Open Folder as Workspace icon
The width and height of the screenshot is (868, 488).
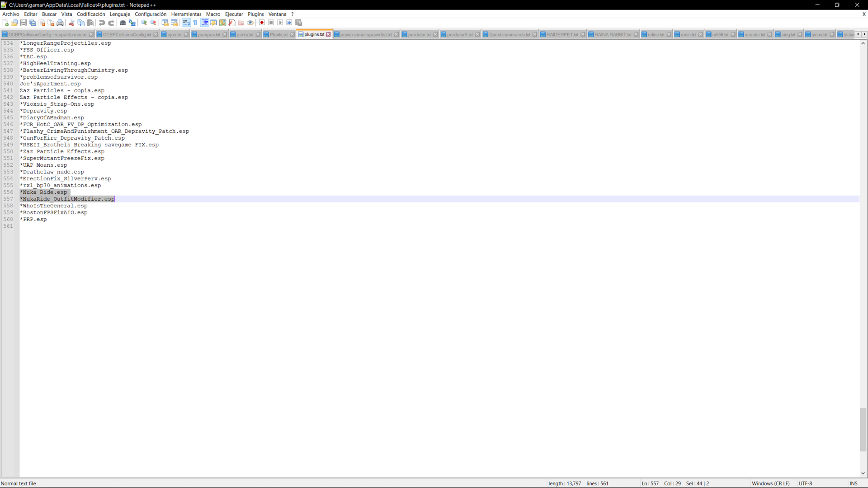[x=241, y=23]
